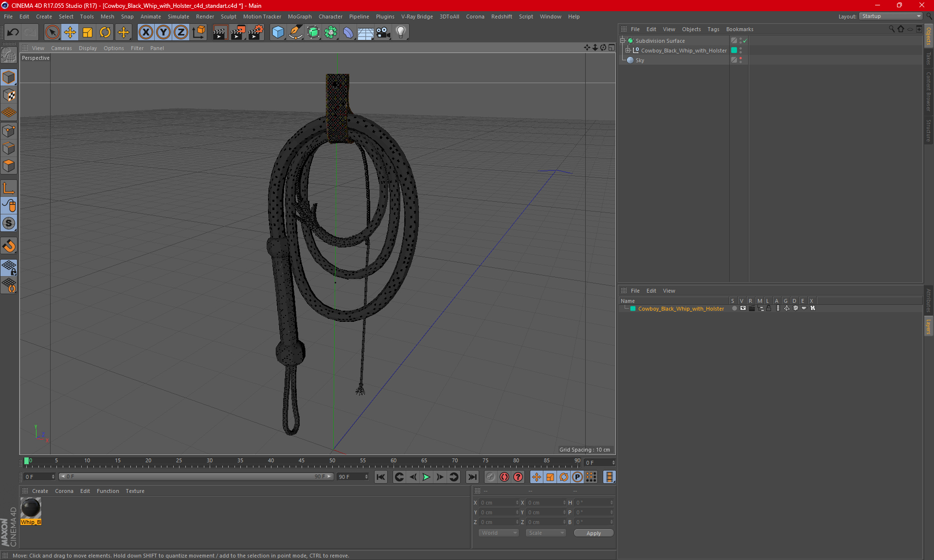Screen dimensions: 934x560
Task: Open the Layers vertical tab
Action: 929,326
